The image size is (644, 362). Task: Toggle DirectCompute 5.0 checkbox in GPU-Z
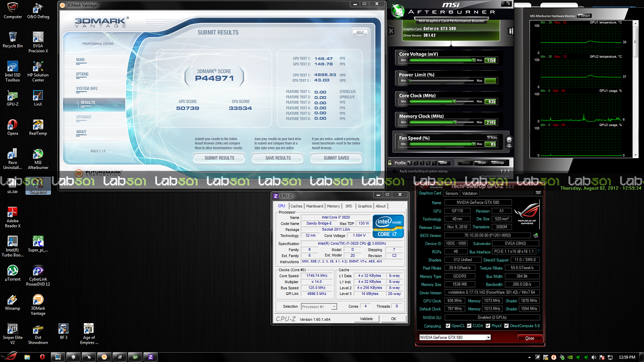tap(506, 326)
